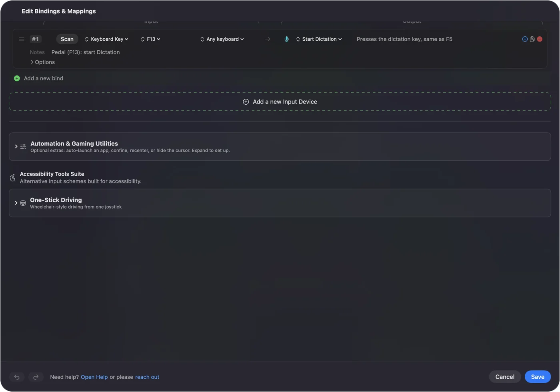Click the reach out link
This screenshot has height=392, width=560.
click(147, 377)
